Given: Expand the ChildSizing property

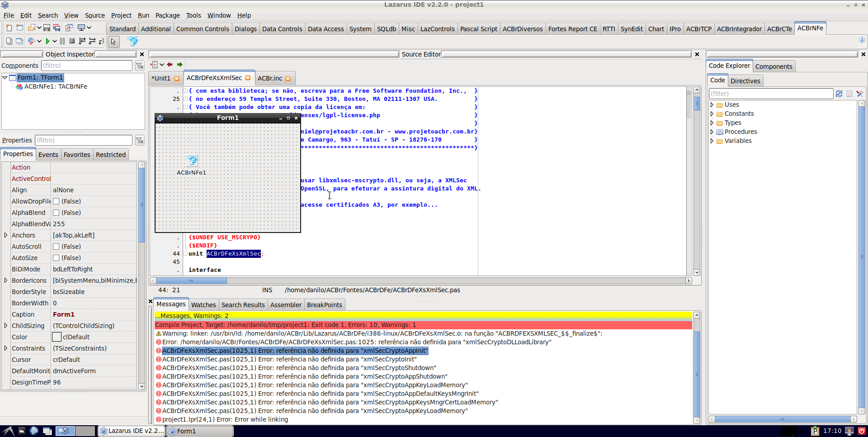Looking at the screenshot, I should [5, 326].
